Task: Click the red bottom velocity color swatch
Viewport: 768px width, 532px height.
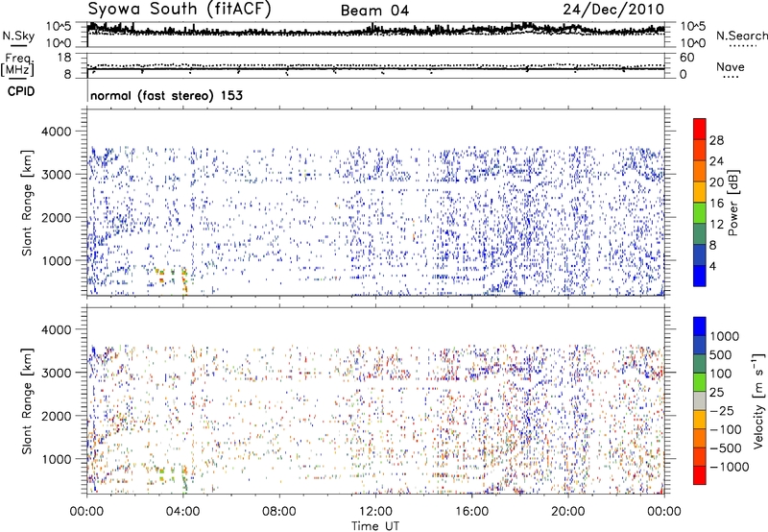Action: pos(700,475)
